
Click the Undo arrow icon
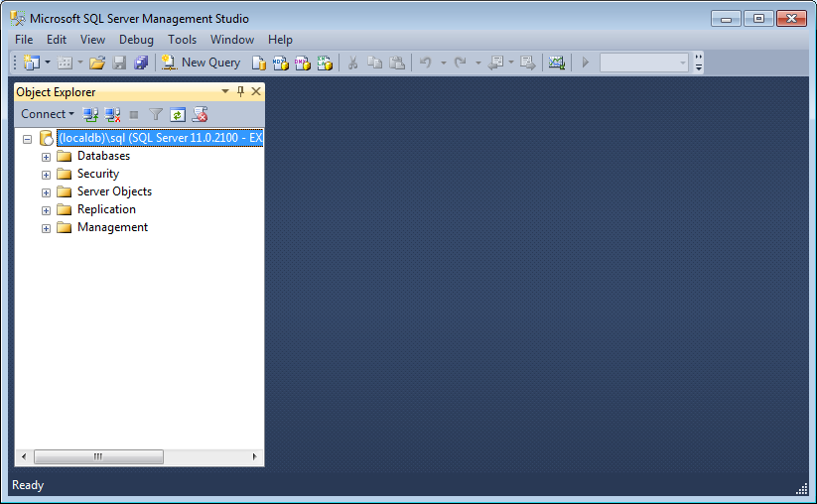tap(426, 63)
